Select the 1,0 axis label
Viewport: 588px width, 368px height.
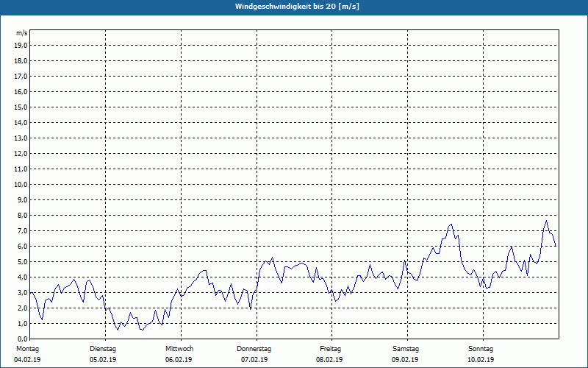point(22,324)
